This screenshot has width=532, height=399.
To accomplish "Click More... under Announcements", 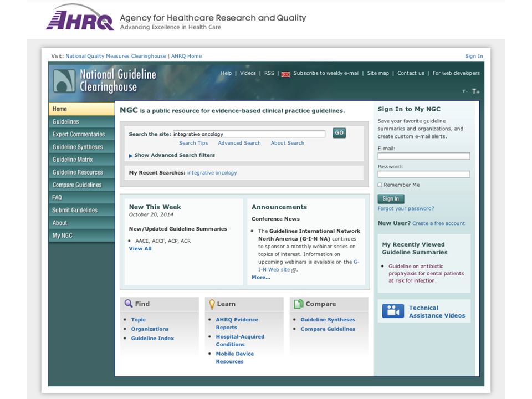I will 261,278.
